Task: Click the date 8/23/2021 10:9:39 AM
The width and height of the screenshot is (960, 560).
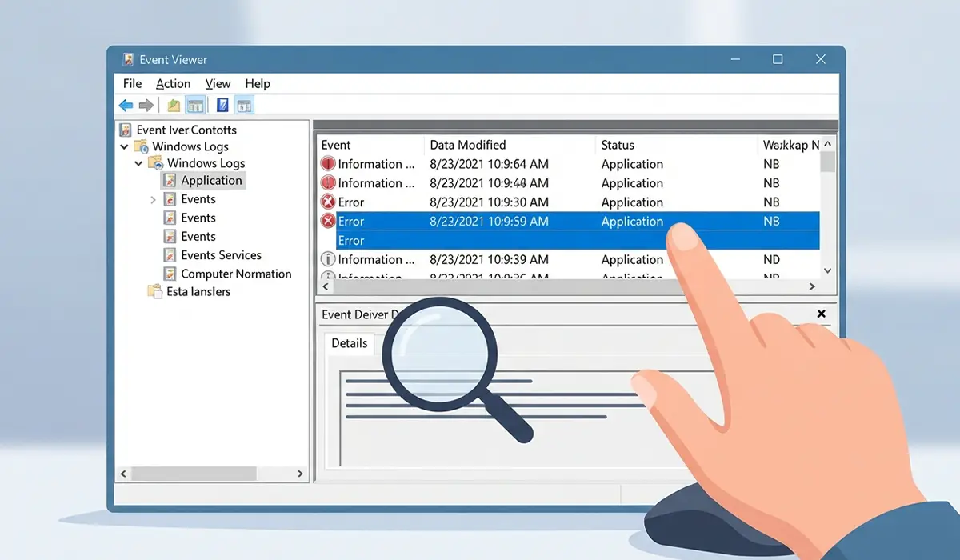Action: [490, 259]
